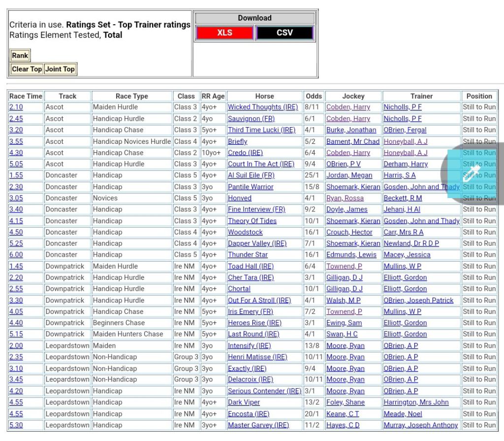Click horse Henri Matisse (IRE)
Viewport: 504px width, 441px height.
(257, 357)
